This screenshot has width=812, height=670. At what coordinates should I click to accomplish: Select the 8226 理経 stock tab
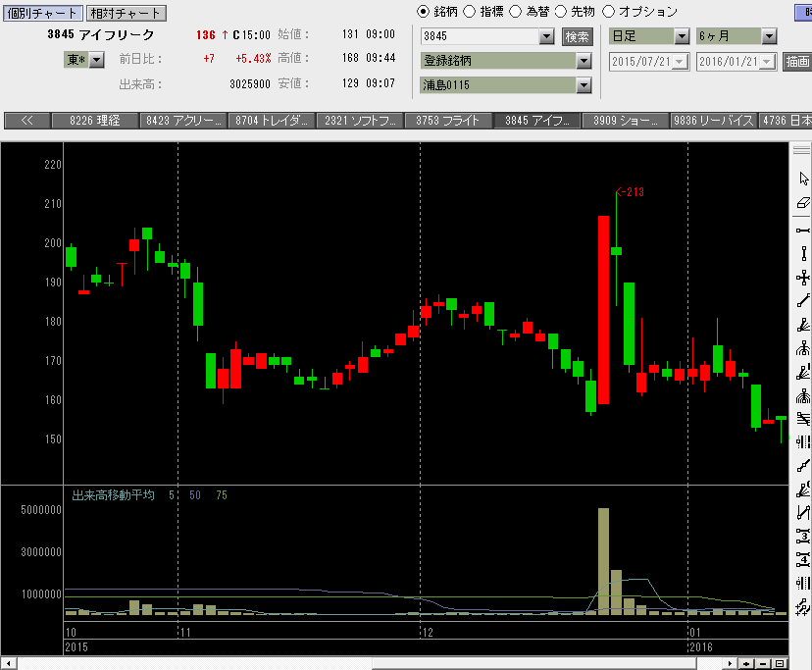click(x=95, y=121)
